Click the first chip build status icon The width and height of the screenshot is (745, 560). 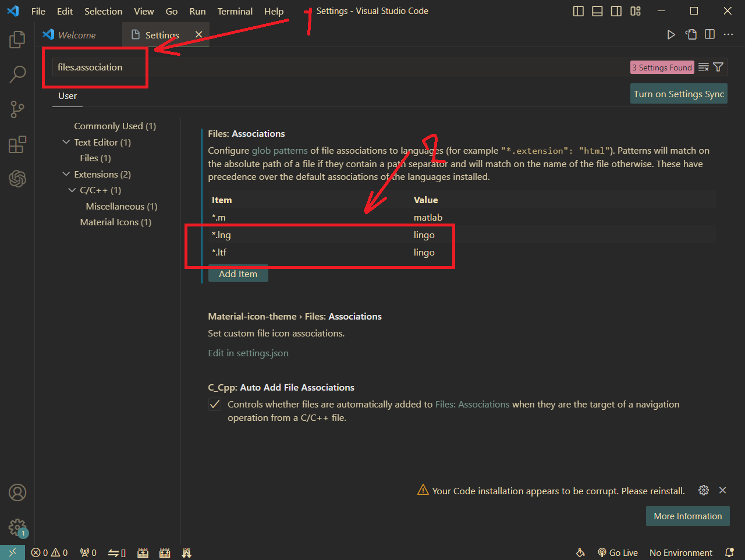pos(143,553)
